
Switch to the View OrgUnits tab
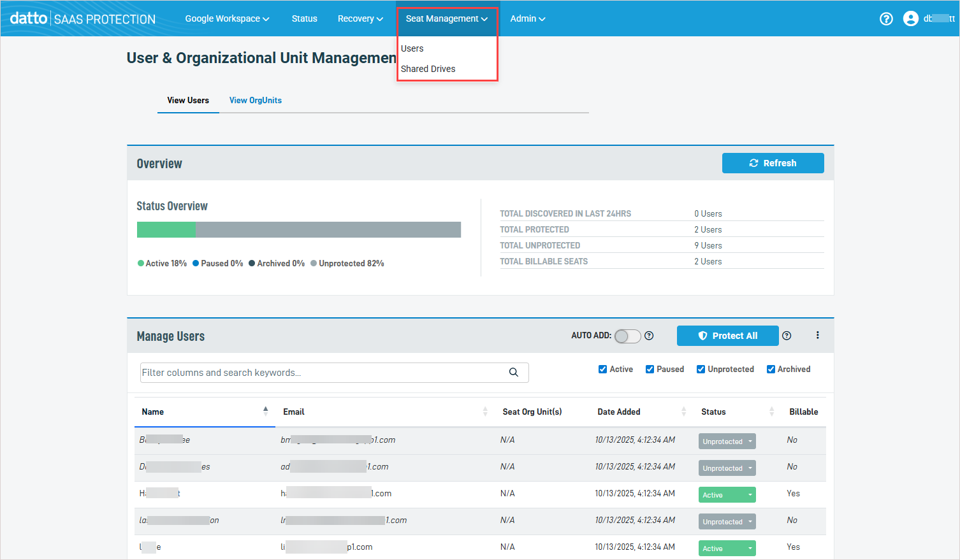[255, 100]
